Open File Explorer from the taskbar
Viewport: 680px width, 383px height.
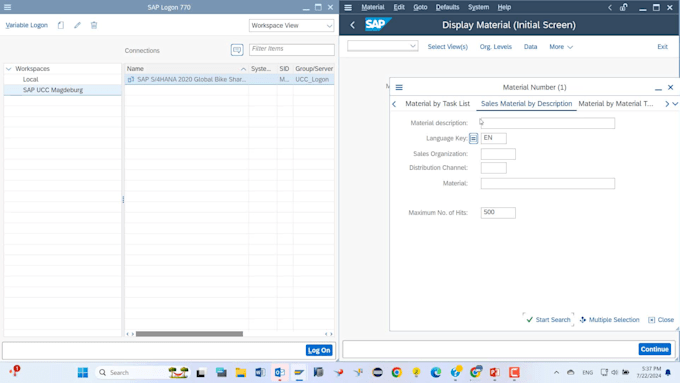click(x=241, y=373)
